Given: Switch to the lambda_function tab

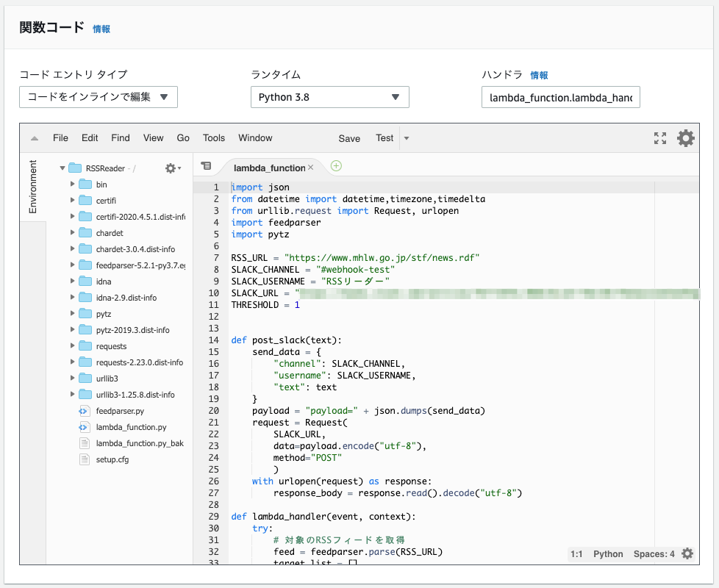Looking at the screenshot, I should (x=267, y=166).
